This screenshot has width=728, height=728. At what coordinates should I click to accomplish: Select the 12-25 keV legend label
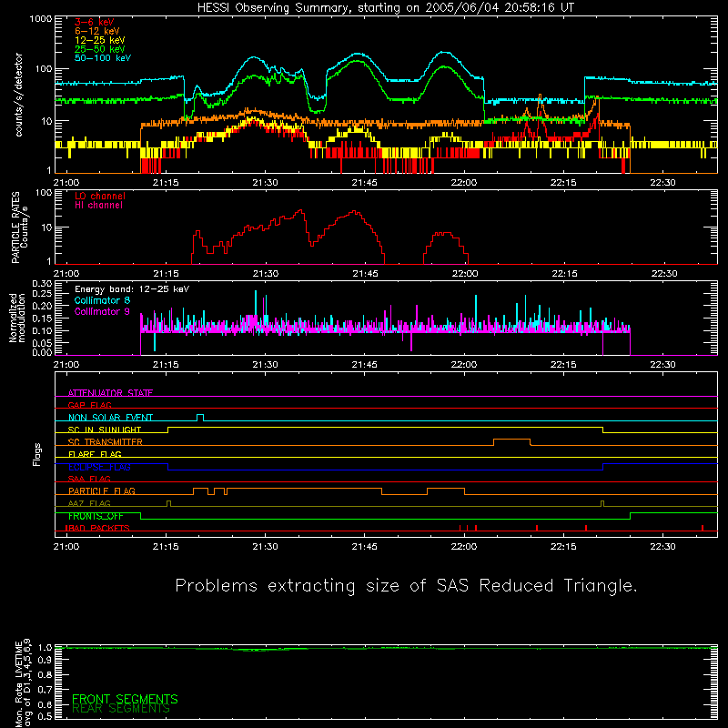tap(100, 40)
